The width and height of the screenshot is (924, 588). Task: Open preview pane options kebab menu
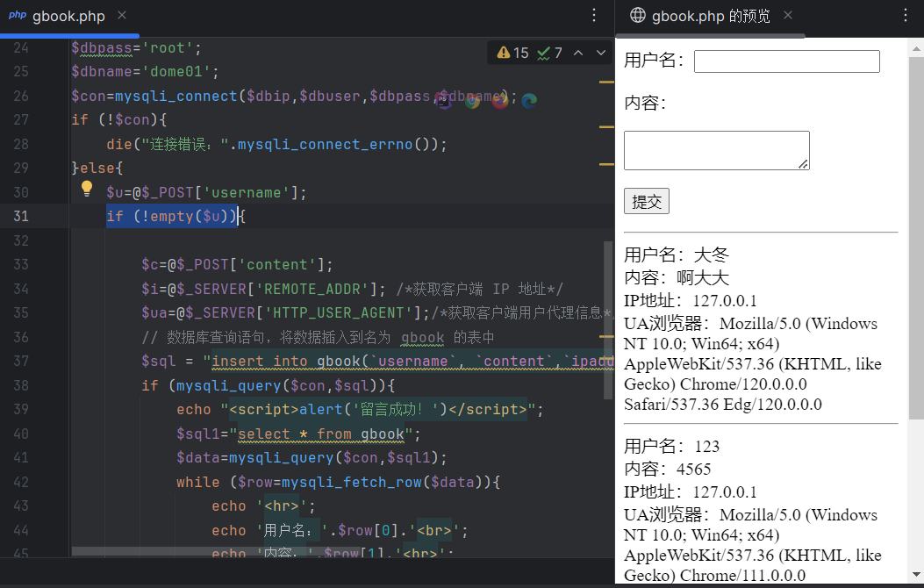[x=906, y=15]
